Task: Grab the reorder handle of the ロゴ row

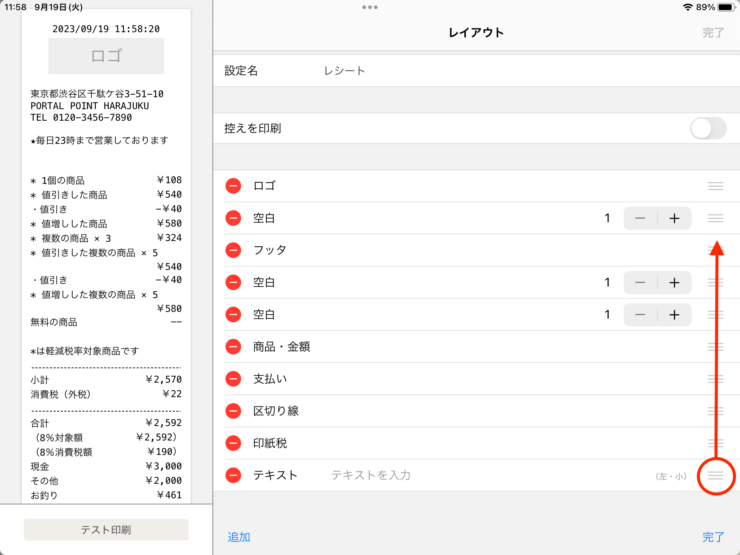Action: click(715, 186)
